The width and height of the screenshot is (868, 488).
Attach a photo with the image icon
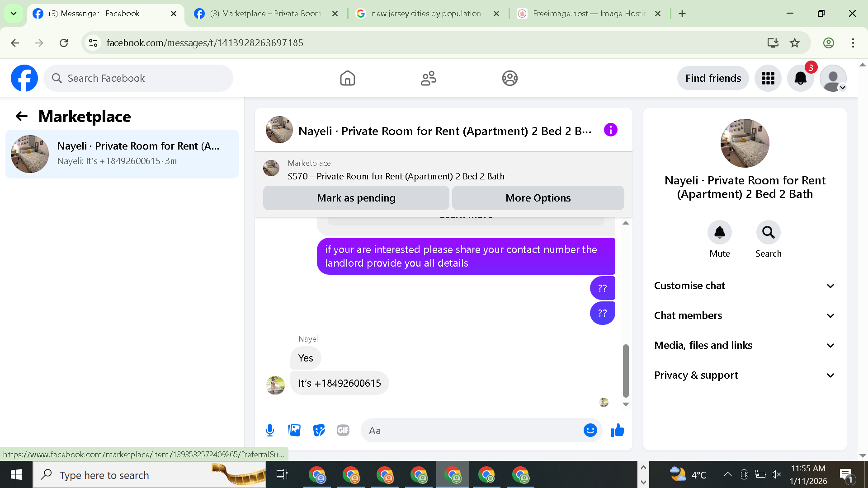pyautogui.click(x=294, y=431)
